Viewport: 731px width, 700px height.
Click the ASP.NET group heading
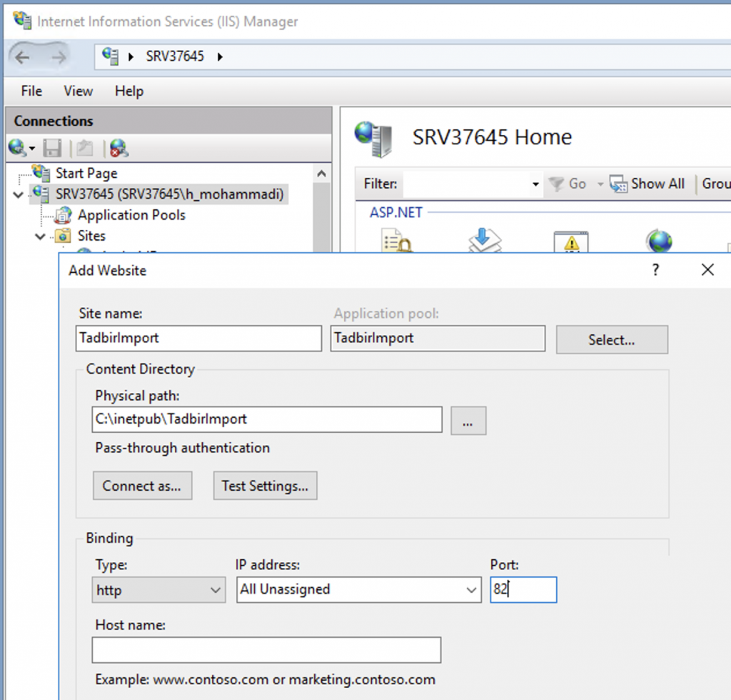[395, 213]
